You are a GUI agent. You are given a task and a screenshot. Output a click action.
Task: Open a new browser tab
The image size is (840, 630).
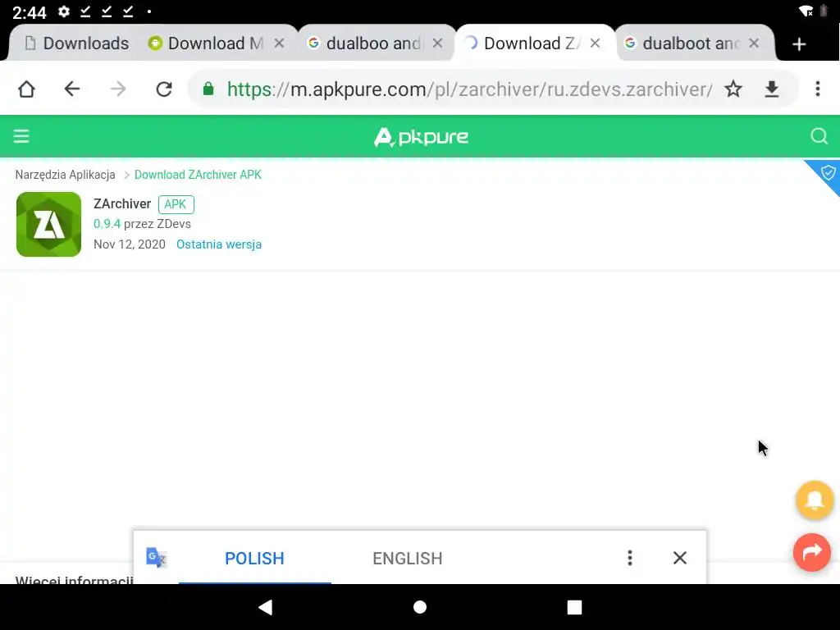pos(799,44)
